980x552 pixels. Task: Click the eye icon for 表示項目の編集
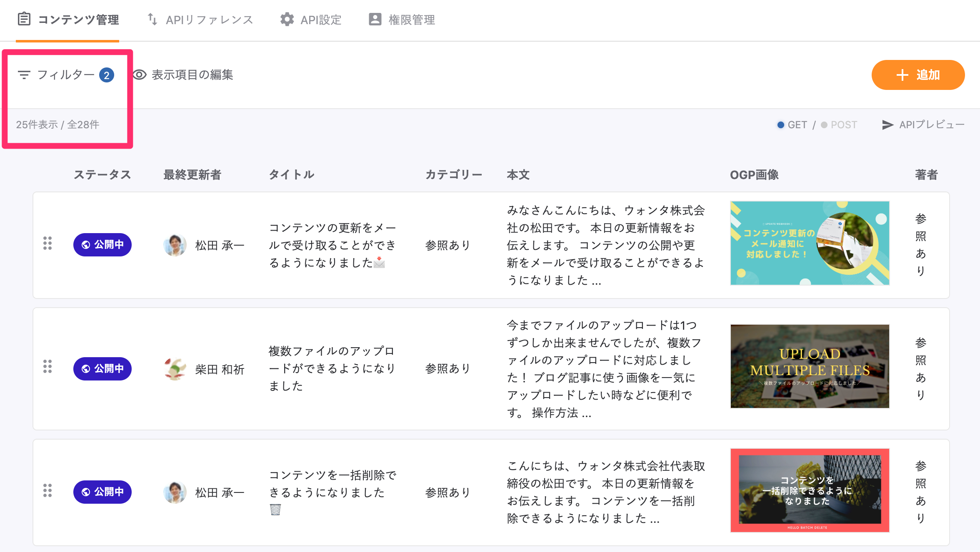coord(140,75)
